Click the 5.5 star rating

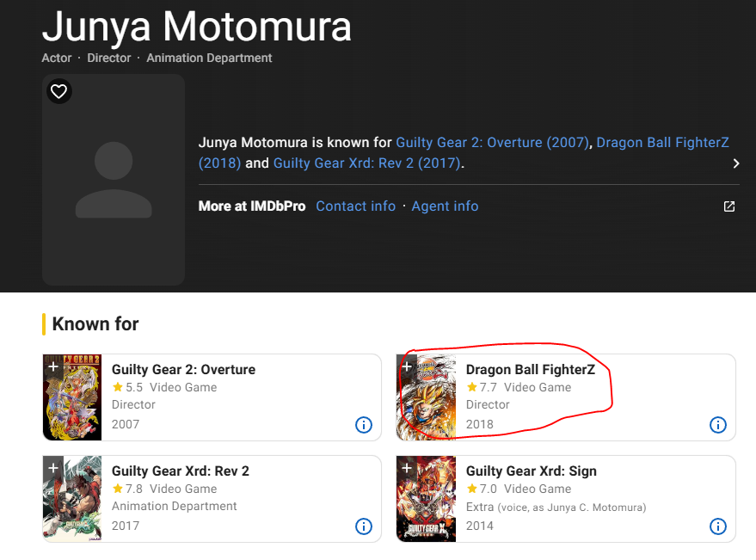pyautogui.click(x=127, y=387)
